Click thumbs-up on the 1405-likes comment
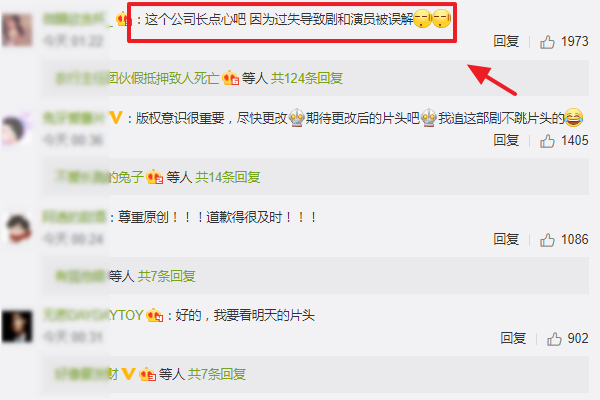The height and width of the screenshot is (400, 600). pyautogui.click(x=547, y=141)
